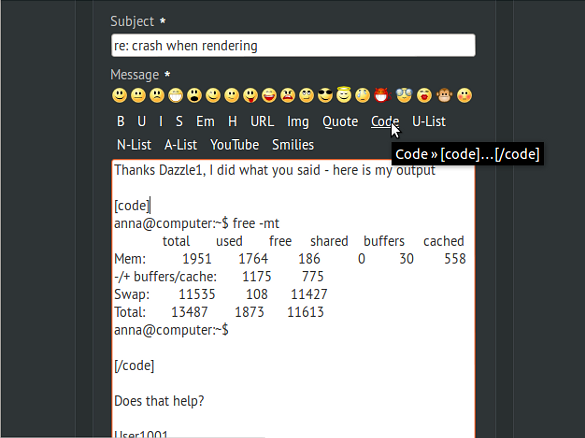Viewport: 585px width, 438px height.
Task: Click the Code BBCode button
Action: (385, 122)
